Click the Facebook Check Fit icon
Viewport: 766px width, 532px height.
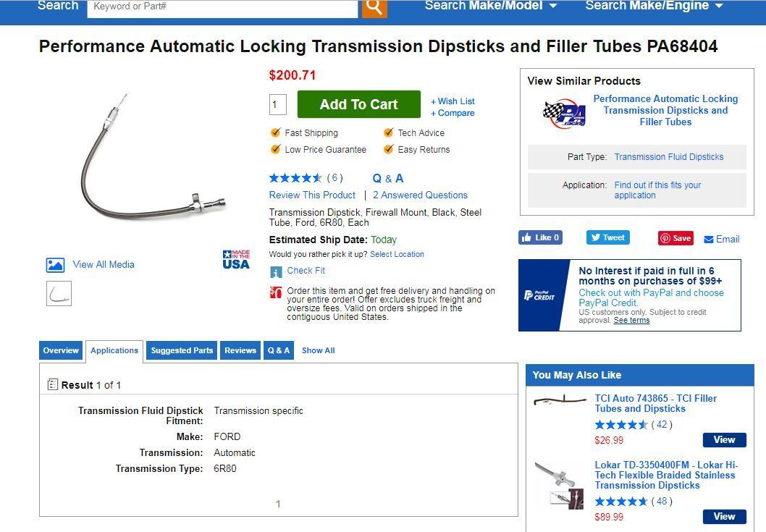click(276, 271)
